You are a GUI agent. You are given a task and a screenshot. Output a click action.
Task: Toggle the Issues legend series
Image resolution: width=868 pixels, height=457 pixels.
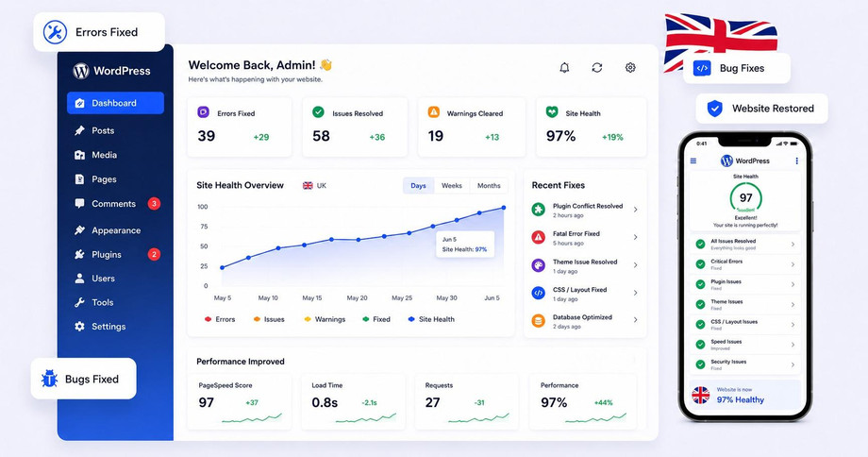pos(269,319)
